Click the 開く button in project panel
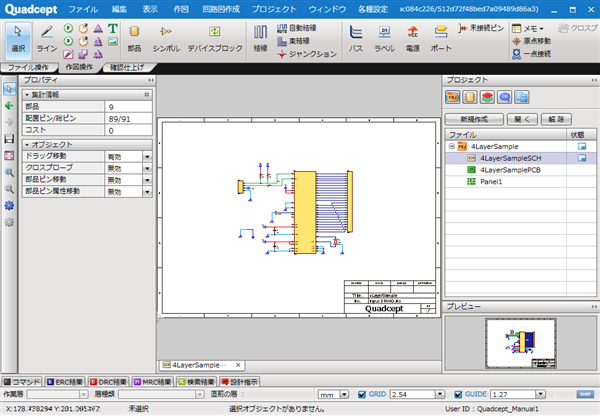Image resolution: width=600 pixels, height=416 pixels. (522, 119)
